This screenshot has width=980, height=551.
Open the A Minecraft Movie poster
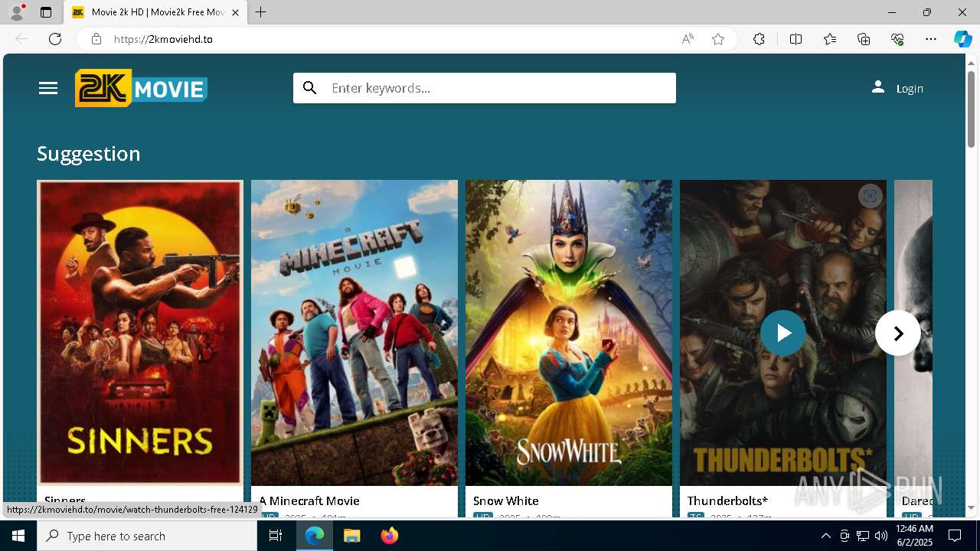click(x=354, y=332)
